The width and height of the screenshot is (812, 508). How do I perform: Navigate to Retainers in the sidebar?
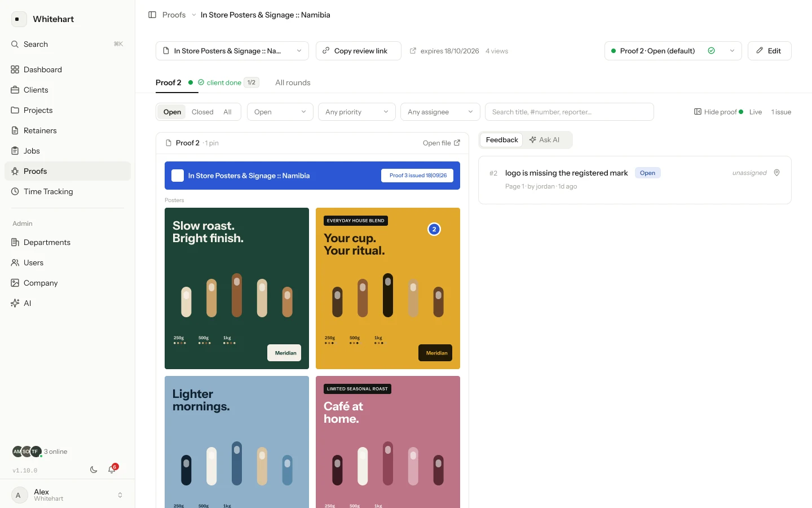click(68, 130)
